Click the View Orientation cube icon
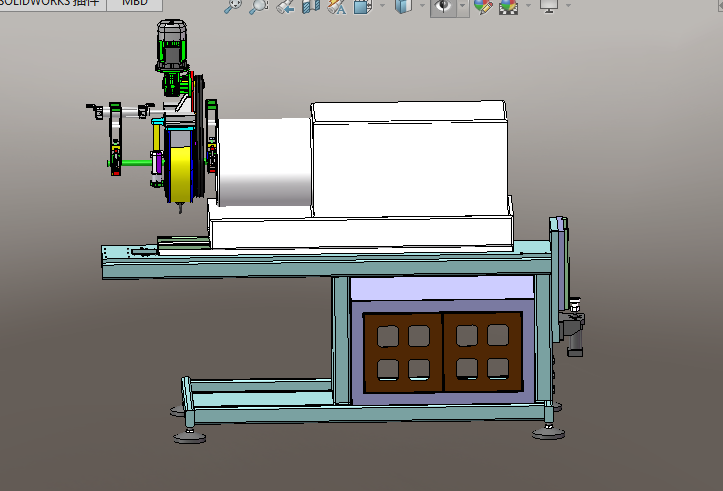 click(x=363, y=6)
